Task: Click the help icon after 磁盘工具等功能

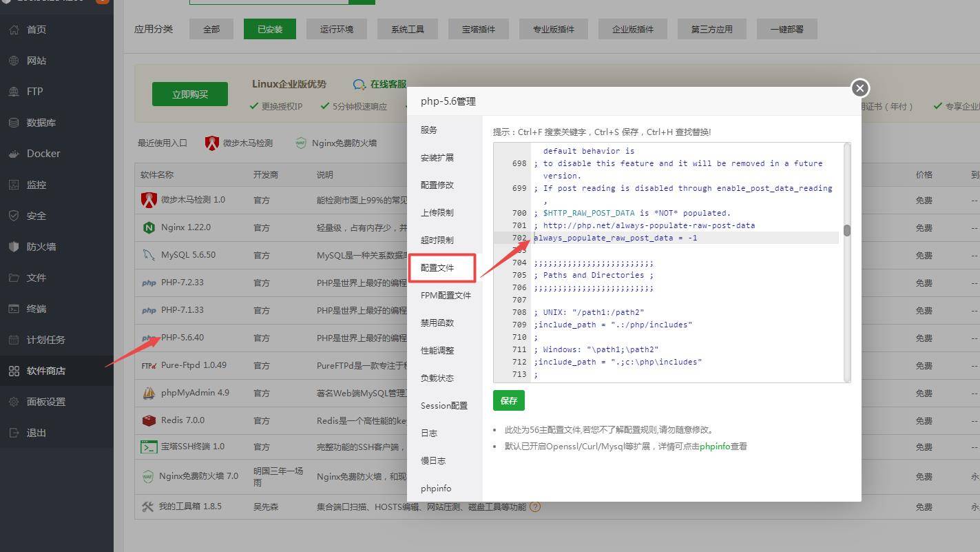Action: pos(535,507)
